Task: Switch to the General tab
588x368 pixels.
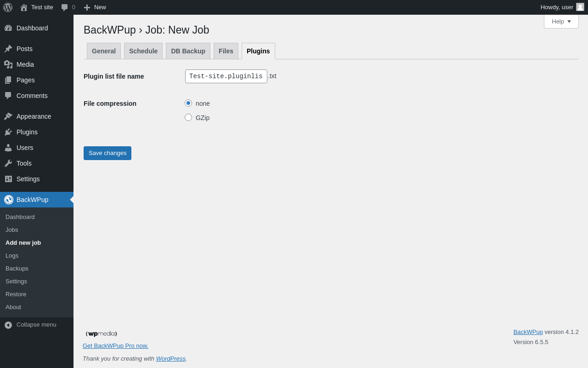Action: tap(104, 51)
